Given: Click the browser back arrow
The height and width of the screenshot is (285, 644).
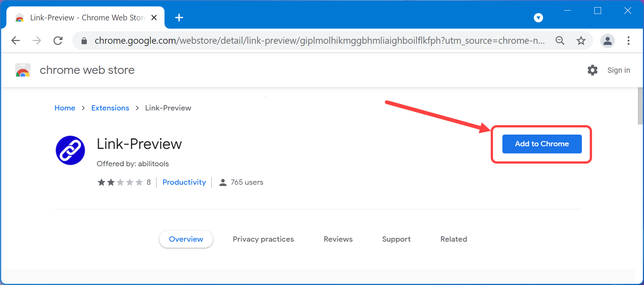Looking at the screenshot, I should point(15,40).
